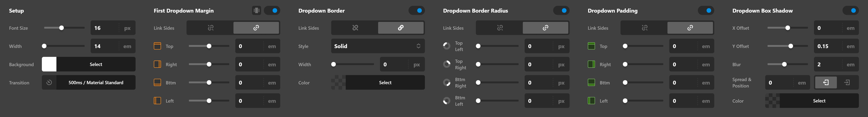Screen dimensions: 868x117
Task: Open the 500ms Material Standard transition settings
Action: (x=96, y=82)
